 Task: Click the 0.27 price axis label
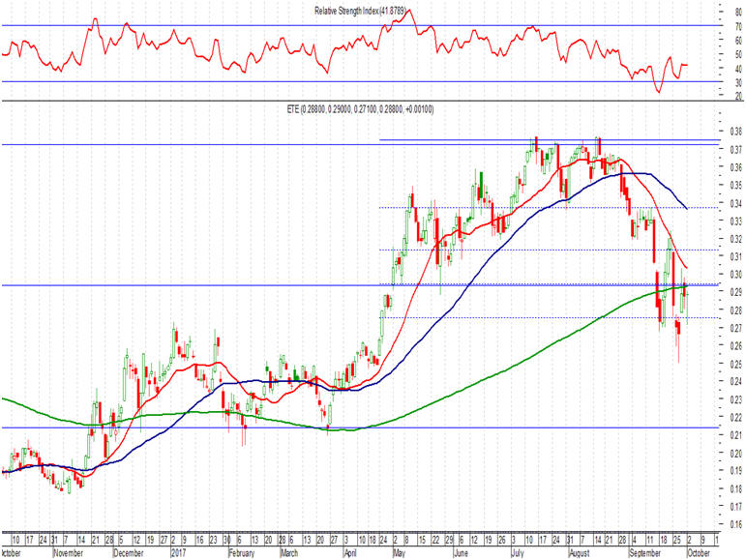point(735,328)
